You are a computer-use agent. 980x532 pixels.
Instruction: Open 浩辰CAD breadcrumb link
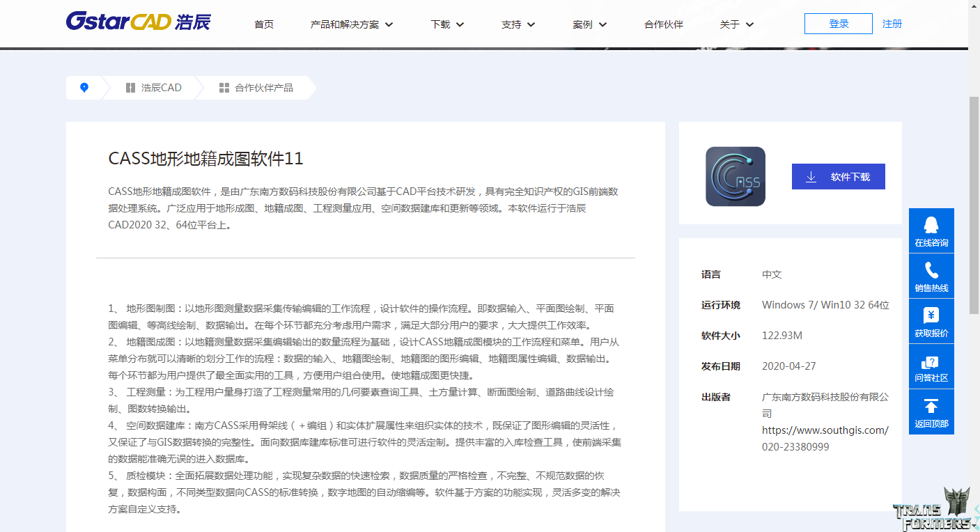point(162,88)
